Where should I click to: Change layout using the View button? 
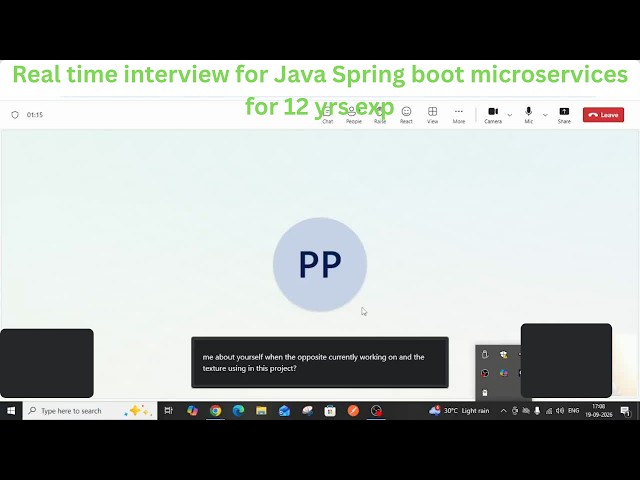(x=432, y=115)
